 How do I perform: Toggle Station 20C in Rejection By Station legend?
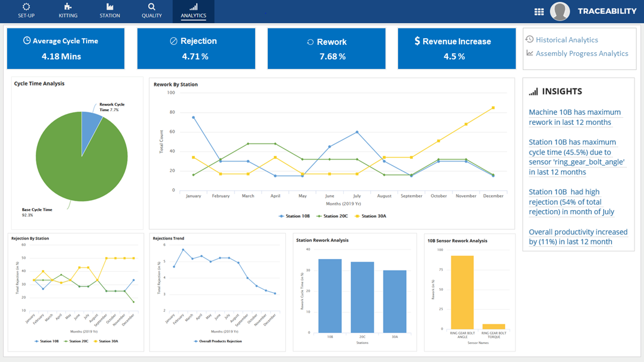click(x=76, y=341)
